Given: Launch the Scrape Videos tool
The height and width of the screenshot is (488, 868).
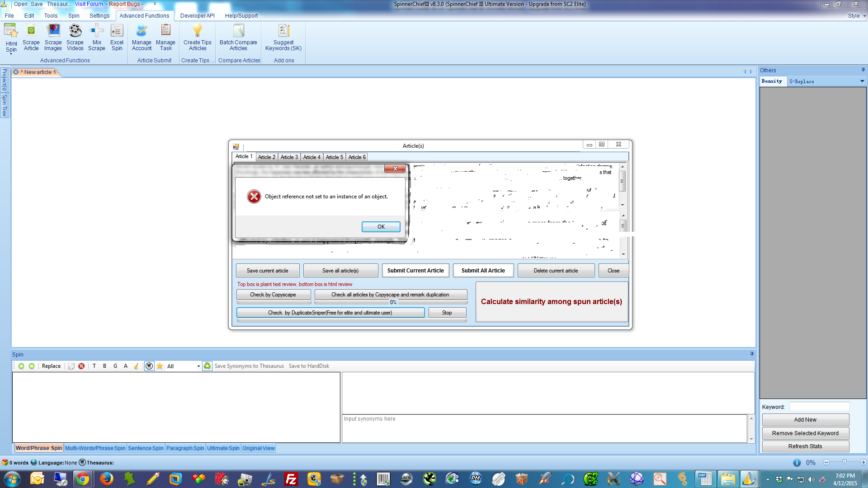Looking at the screenshot, I should coord(75,38).
